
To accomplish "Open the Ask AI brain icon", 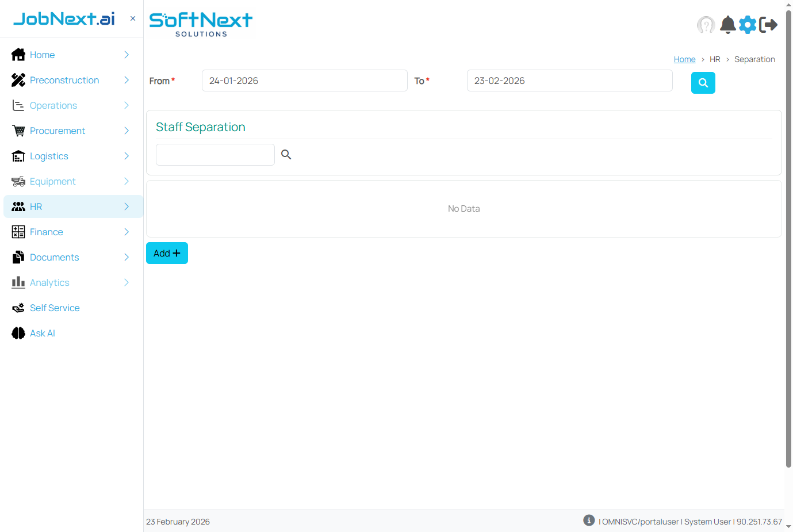I will click(18, 333).
